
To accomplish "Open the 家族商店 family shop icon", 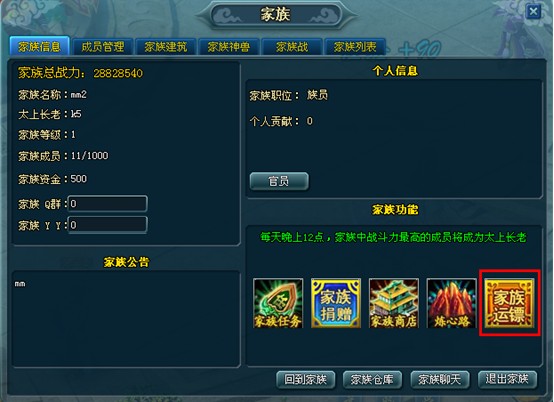I will click(394, 303).
